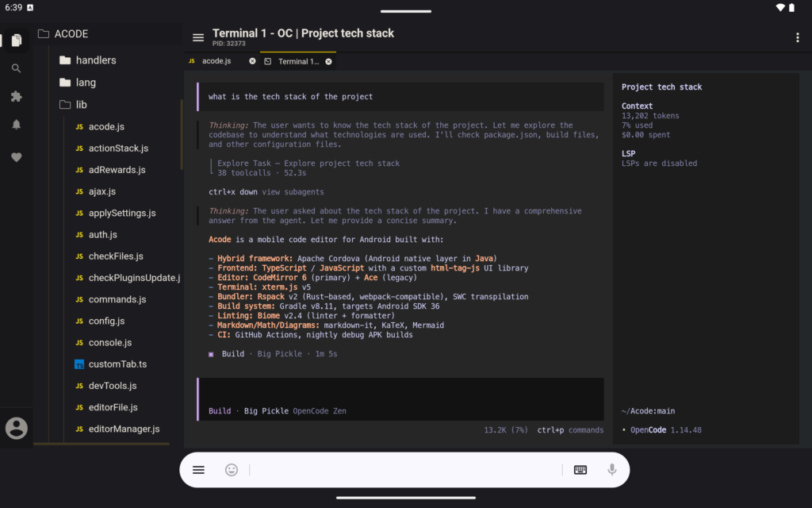The image size is (812, 508).
Task: Switch to the Terminal 1 tab
Action: [298, 62]
